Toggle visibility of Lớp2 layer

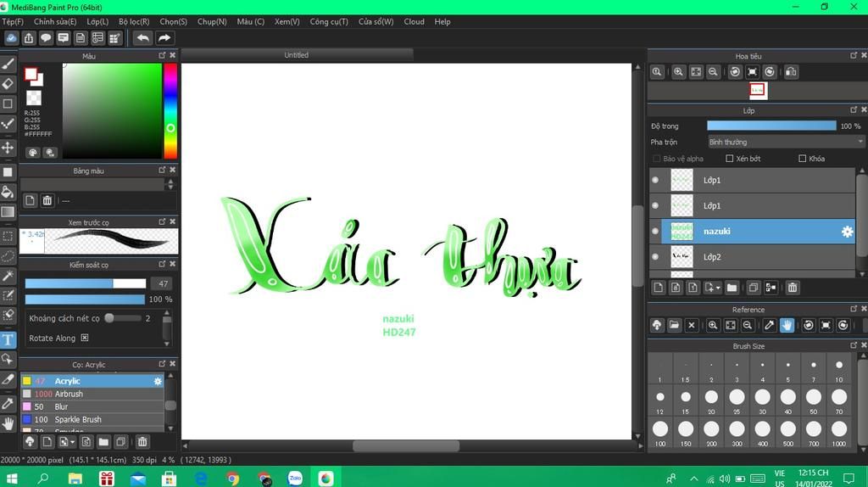coord(655,257)
